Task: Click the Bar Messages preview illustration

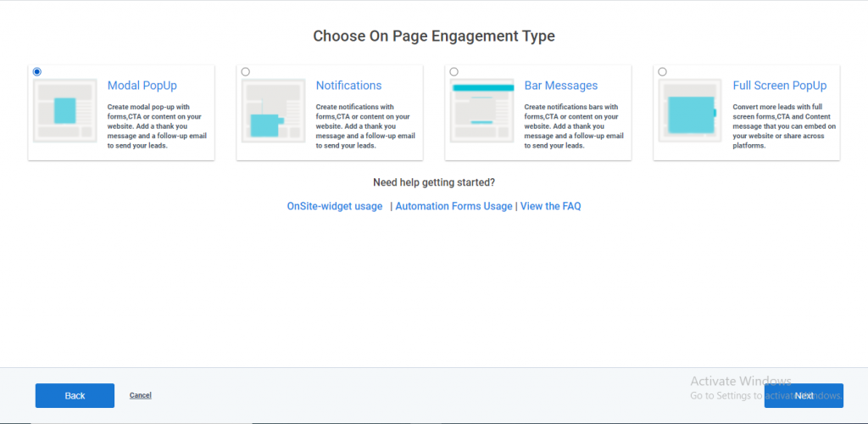Action: [x=482, y=111]
